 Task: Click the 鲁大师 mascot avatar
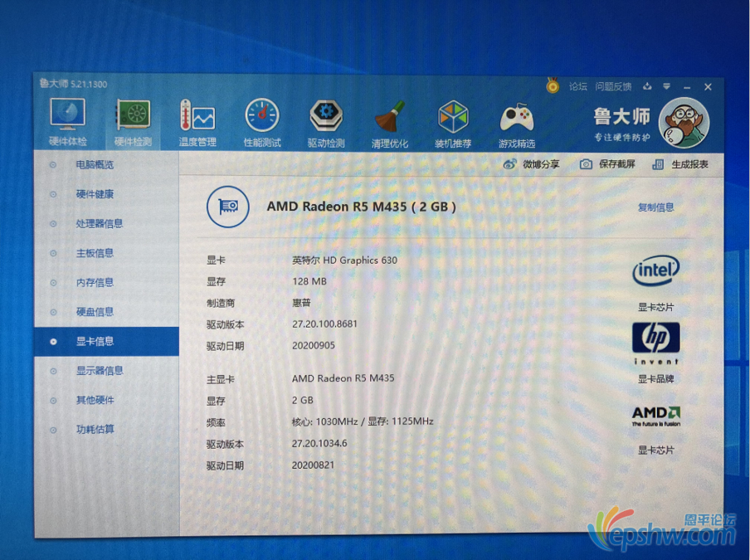click(684, 123)
